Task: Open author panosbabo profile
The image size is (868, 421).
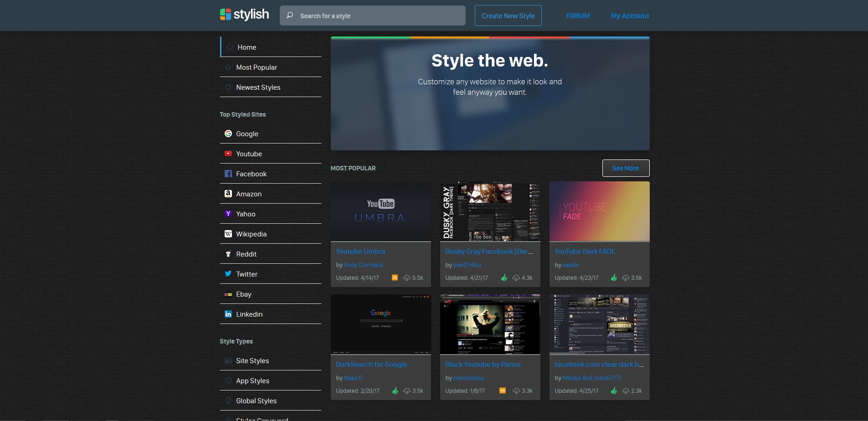Action: click(468, 378)
